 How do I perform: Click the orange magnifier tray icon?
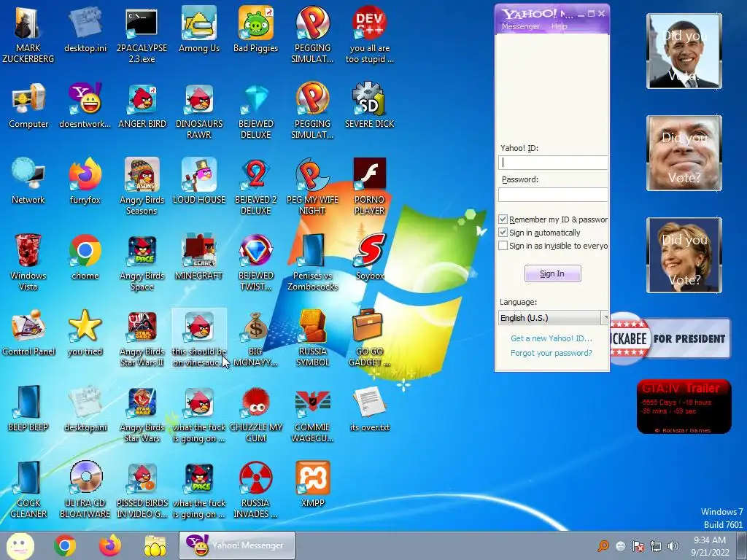click(603, 545)
